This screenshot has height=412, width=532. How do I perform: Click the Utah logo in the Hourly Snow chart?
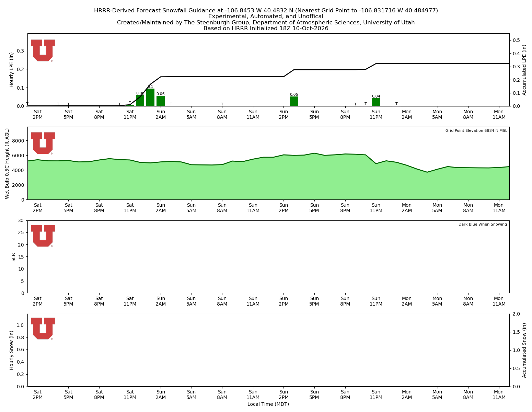[x=43, y=329]
